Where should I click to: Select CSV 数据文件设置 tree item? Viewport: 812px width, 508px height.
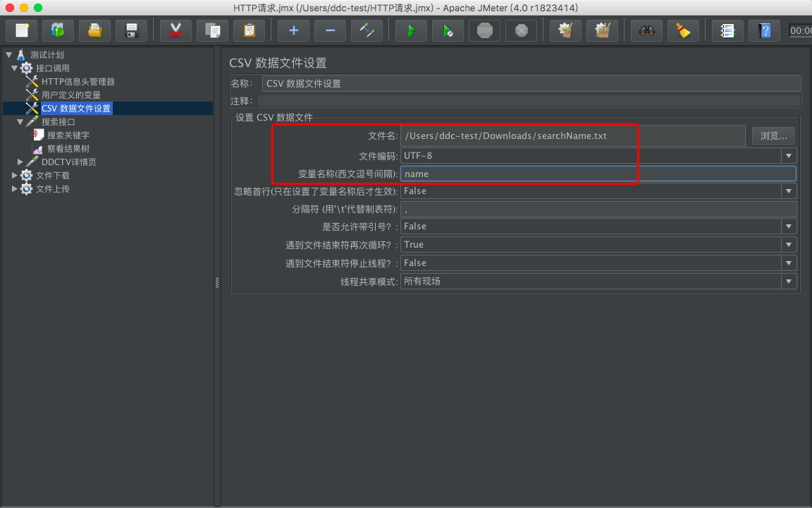click(76, 109)
